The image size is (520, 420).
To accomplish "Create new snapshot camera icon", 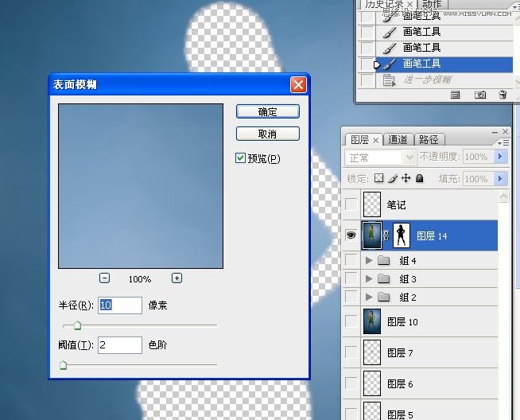I will pos(480,95).
